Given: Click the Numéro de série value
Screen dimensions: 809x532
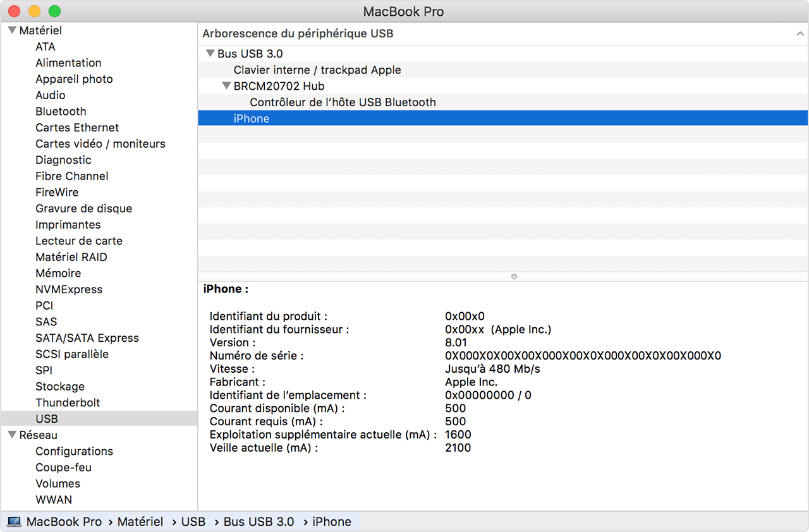Looking at the screenshot, I should point(583,356).
